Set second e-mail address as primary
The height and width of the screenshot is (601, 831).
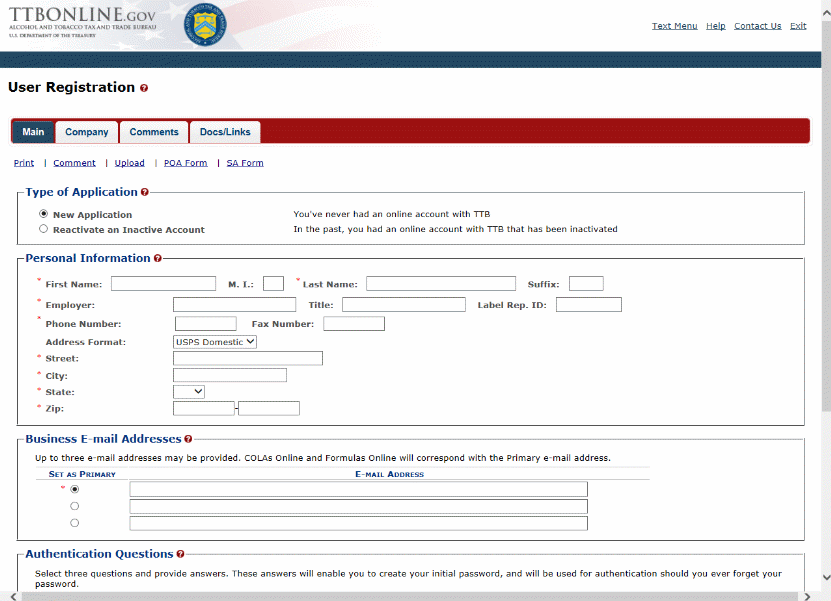75,506
